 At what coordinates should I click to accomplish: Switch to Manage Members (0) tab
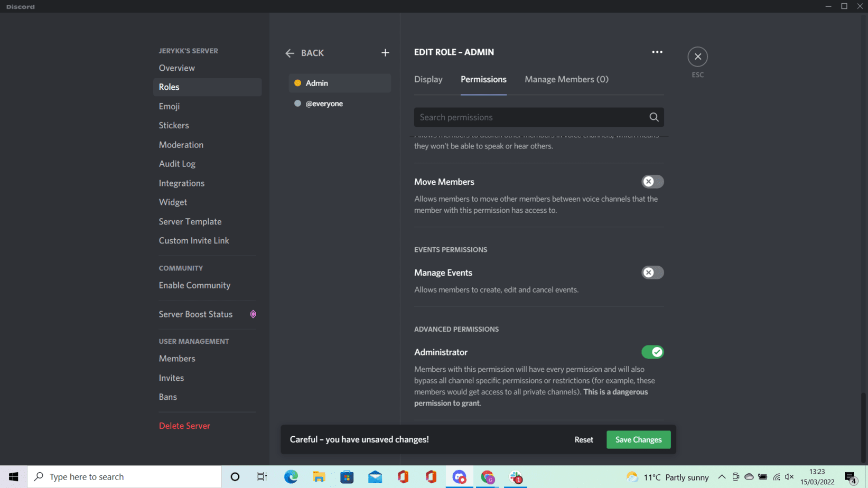566,79
